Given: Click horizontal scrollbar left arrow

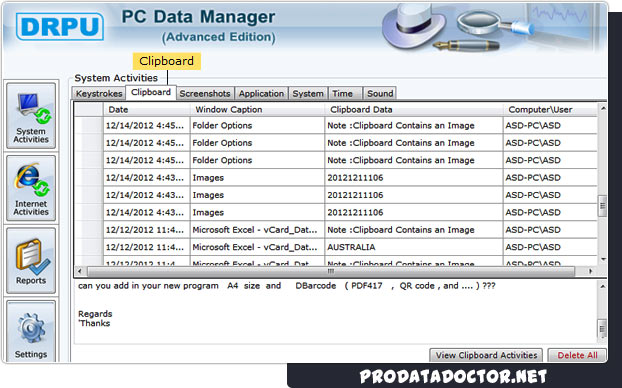Looking at the screenshot, I should (x=80, y=271).
